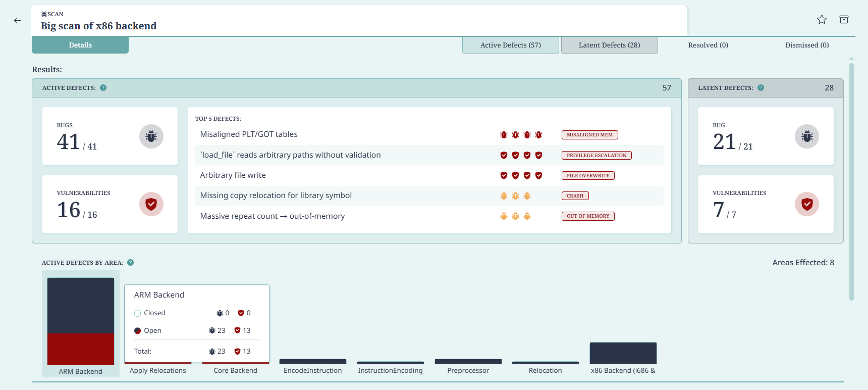This screenshot has height=390, width=868.
Task: Click the archive box icon
Action: pyautogui.click(x=844, y=20)
